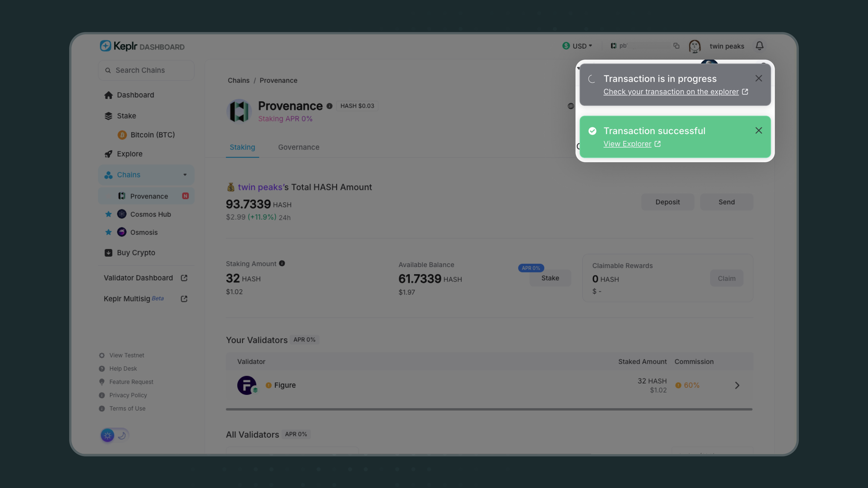Select the Staking tab
Screen dimensions: 868x488
242,147
